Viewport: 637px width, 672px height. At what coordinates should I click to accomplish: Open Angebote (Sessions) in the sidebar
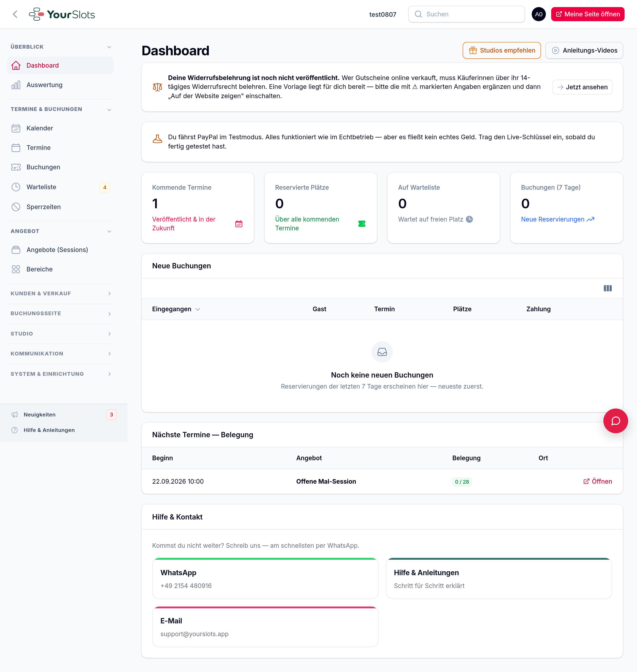[60, 249]
